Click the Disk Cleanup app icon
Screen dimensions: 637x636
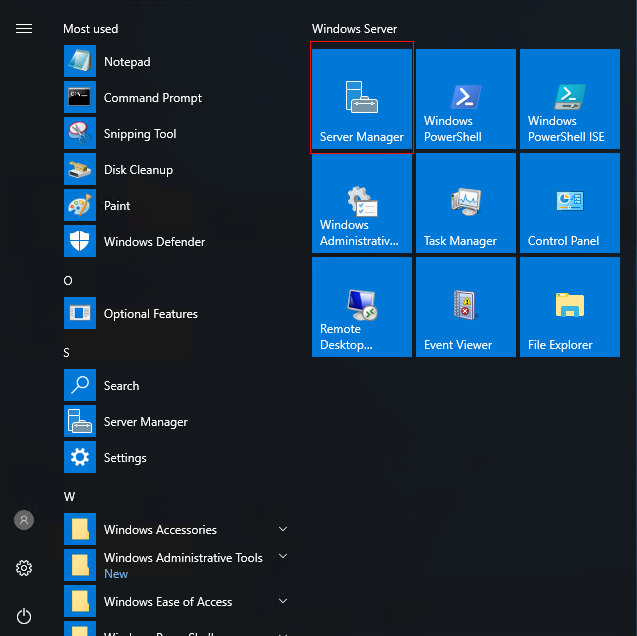tap(80, 169)
